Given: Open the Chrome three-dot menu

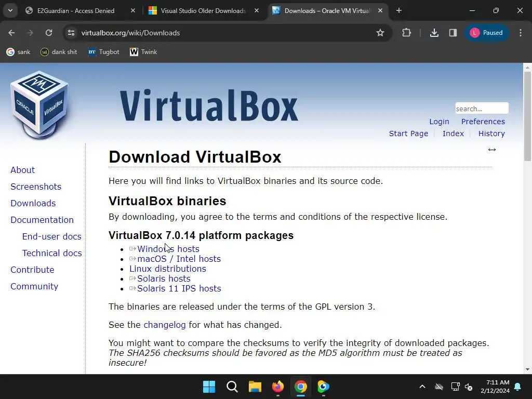Looking at the screenshot, I should (x=521, y=33).
